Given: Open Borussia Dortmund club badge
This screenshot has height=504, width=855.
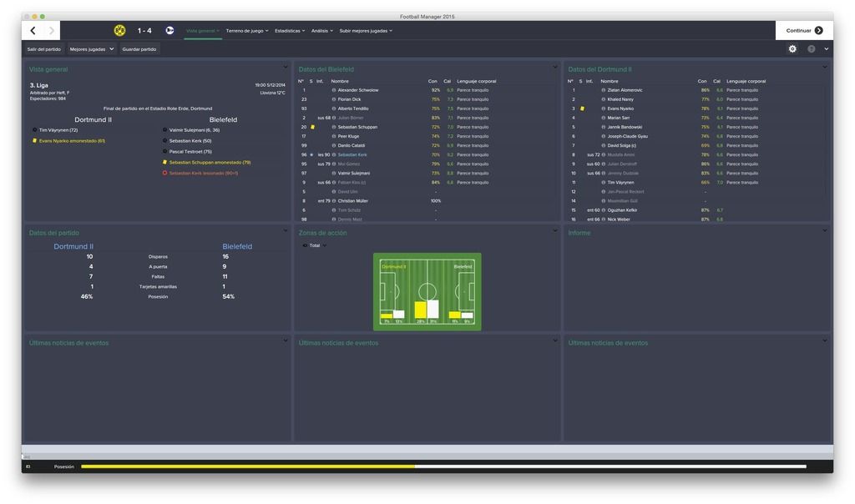Looking at the screenshot, I should [119, 31].
